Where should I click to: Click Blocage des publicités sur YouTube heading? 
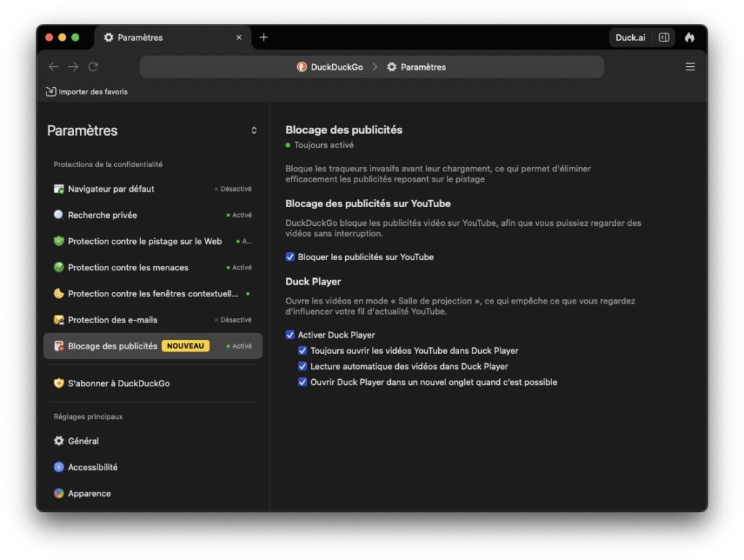pos(368,203)
